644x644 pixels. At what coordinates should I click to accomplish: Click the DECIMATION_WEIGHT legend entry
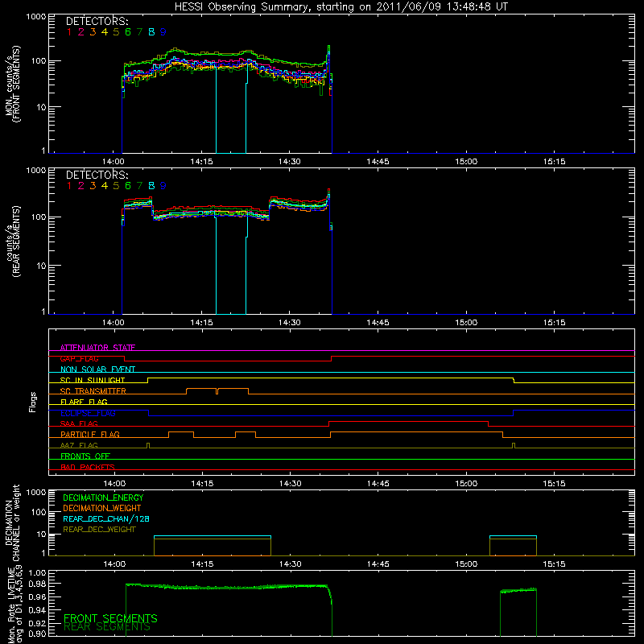[102, 509]
